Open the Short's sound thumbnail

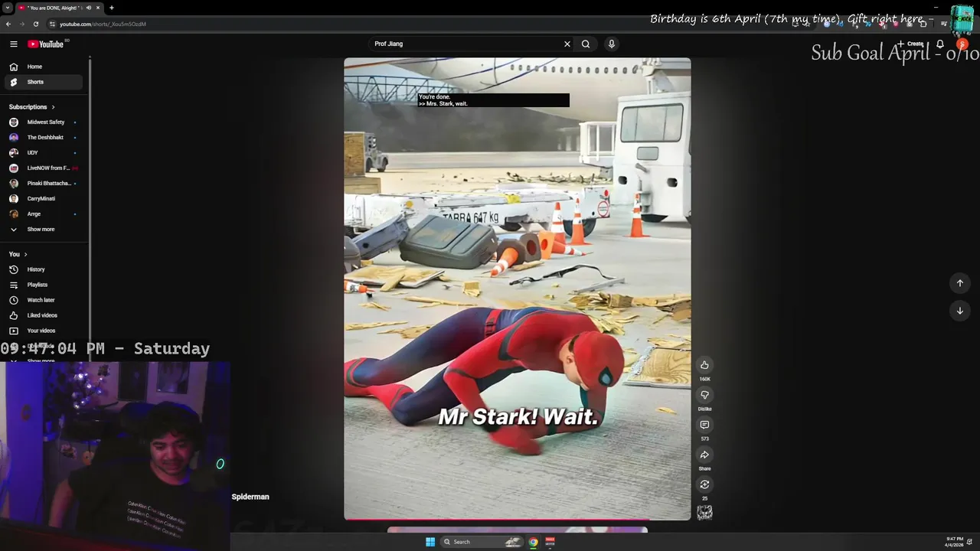pyautogui.click(x=704, y=512)
